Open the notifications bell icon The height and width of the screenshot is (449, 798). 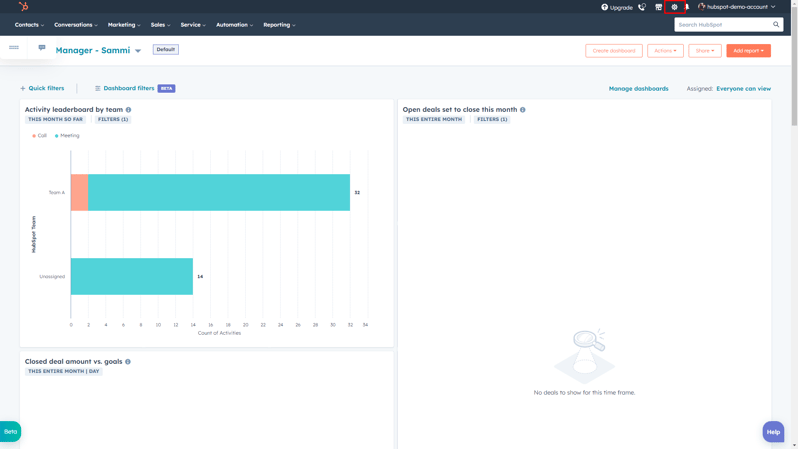coord(687,7)
